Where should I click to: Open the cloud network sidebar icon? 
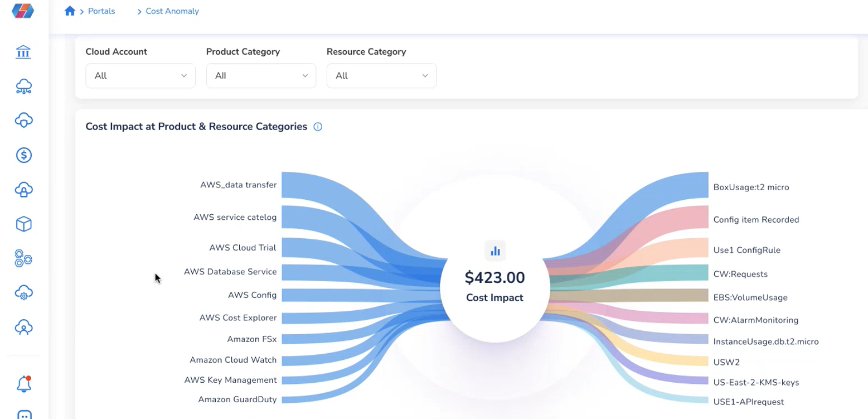tap(23, 86)
